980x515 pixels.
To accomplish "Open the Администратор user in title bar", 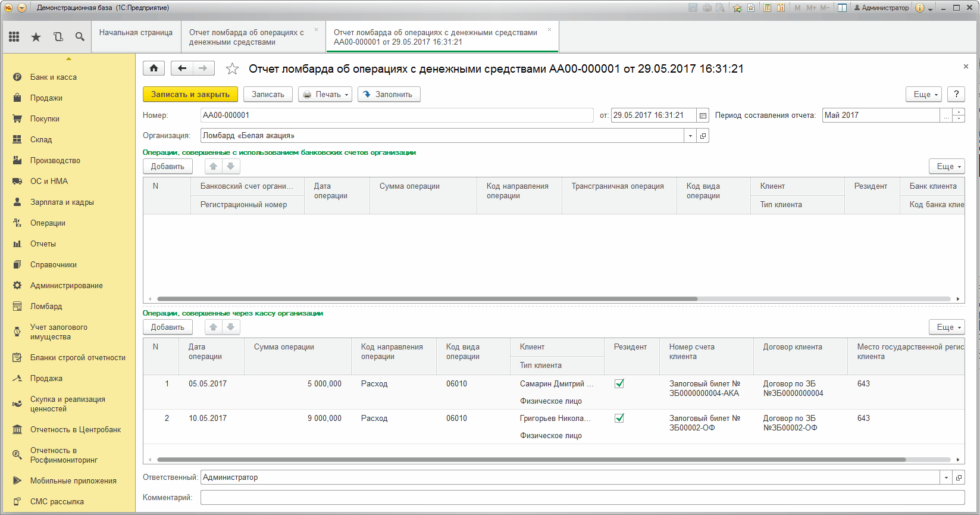I will point(881,8).
